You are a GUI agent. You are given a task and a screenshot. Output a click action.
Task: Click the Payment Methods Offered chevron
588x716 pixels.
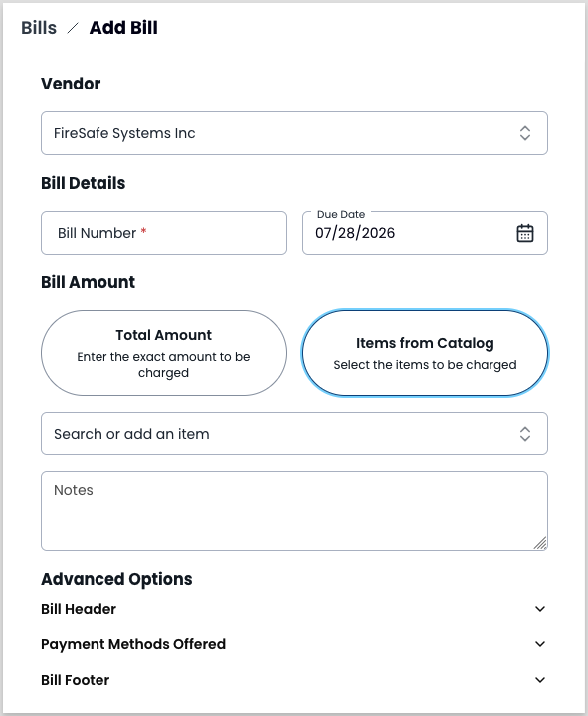(x=540, y=644)
